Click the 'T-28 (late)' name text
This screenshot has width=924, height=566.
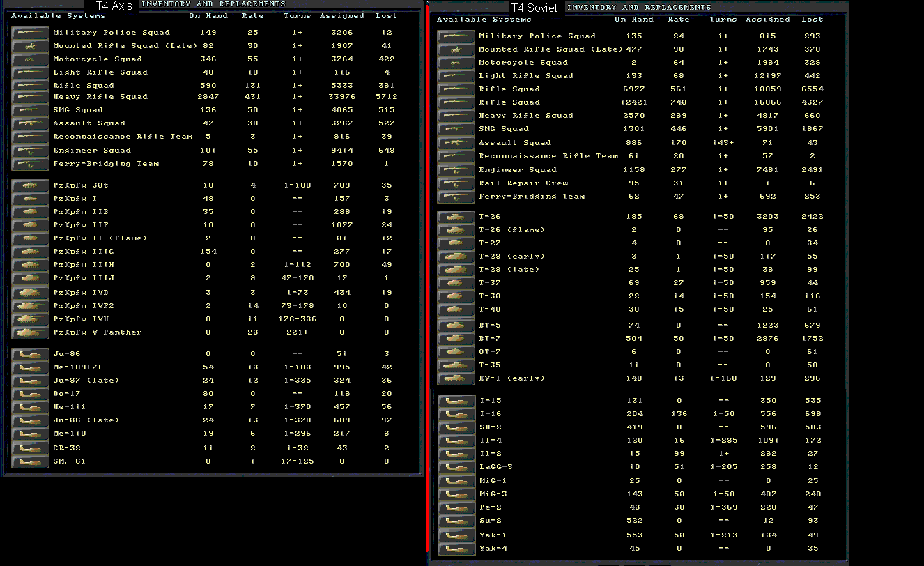[509, 270]
